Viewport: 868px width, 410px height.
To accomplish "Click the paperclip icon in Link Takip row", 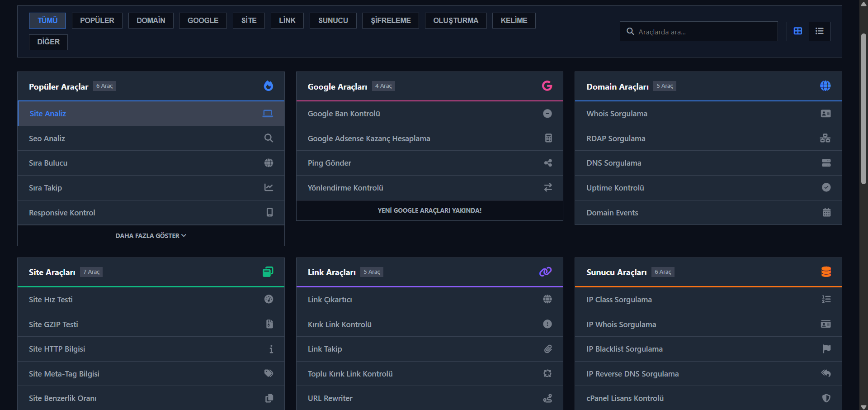I will tap(548, 349).
